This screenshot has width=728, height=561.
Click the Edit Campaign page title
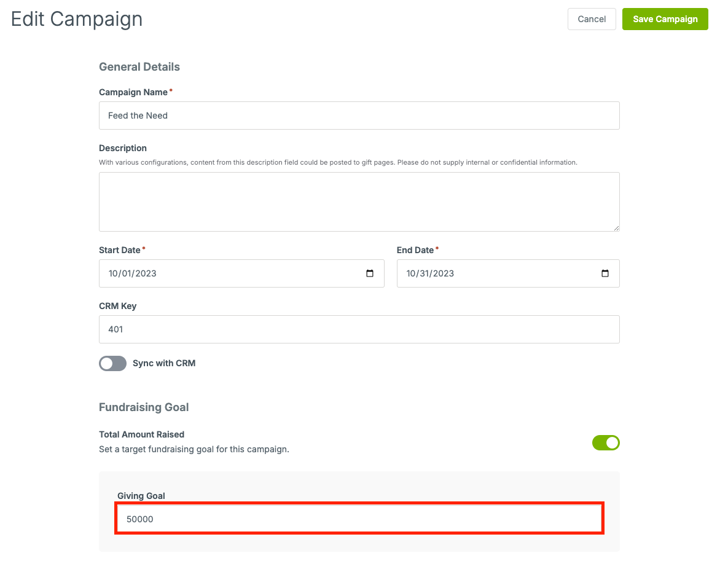(77, 19)
